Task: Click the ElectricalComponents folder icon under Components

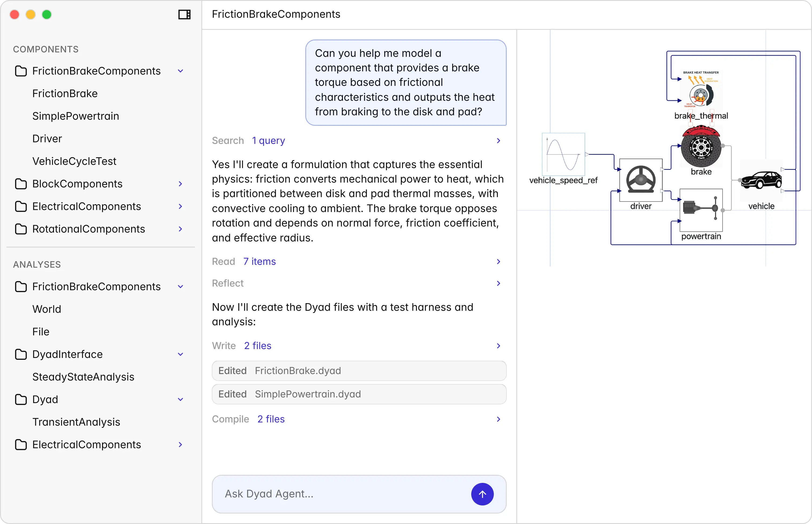Action: [x=21, y=206]
